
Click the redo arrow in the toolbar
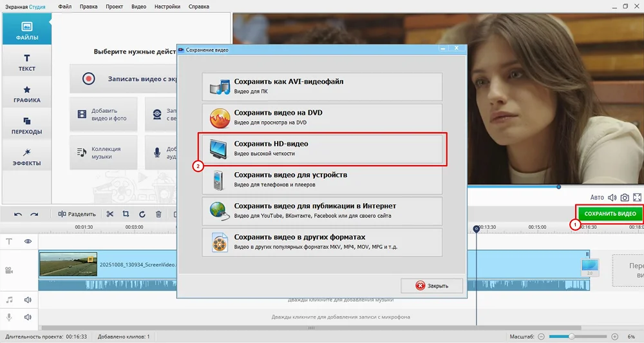34,214
